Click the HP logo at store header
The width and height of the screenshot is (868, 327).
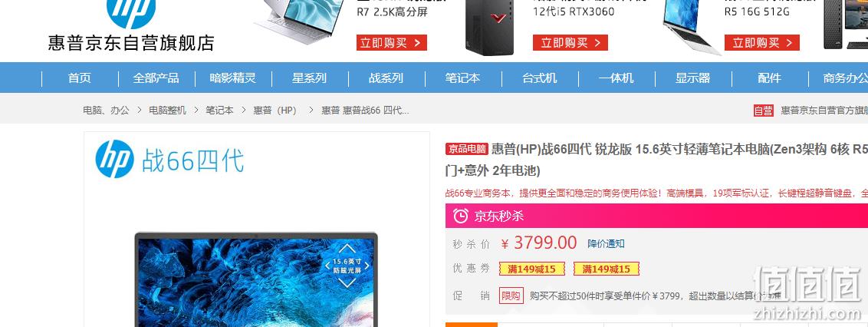(x=131, y=12)
